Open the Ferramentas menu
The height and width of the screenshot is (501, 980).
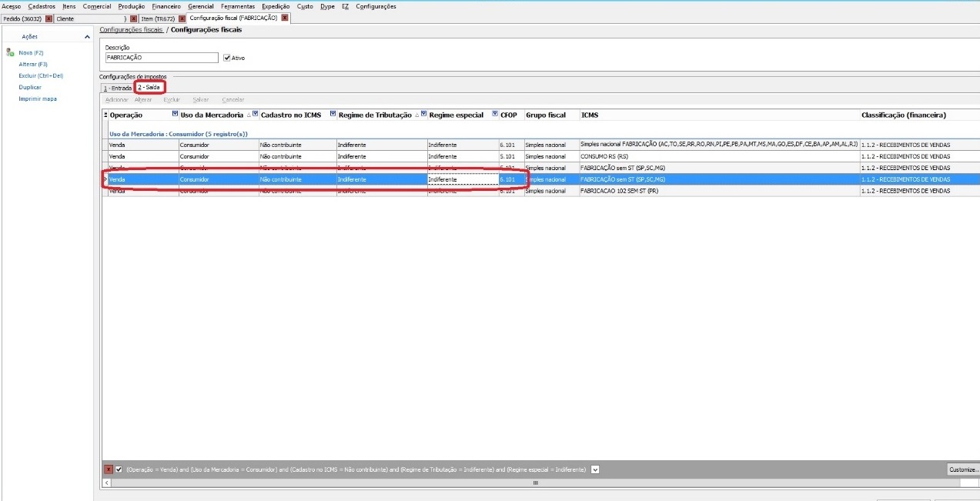coord(238,6)
